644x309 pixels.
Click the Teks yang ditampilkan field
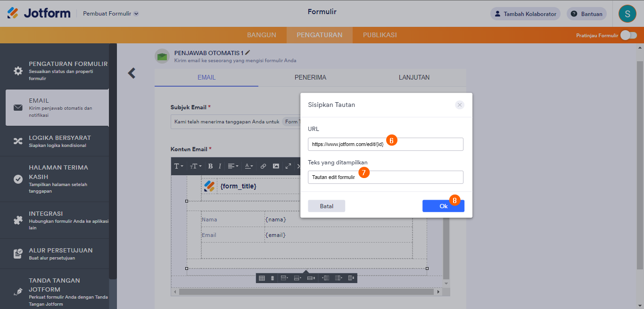386,177
